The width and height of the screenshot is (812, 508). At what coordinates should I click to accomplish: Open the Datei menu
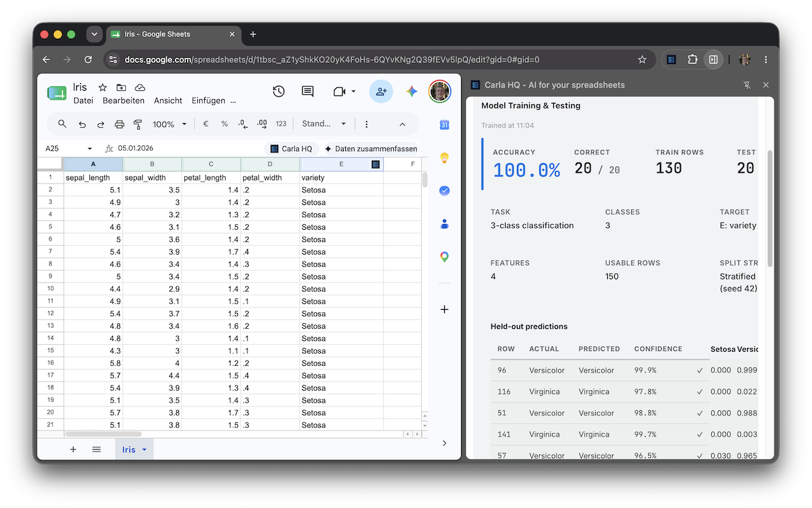[x=83, y=100]
